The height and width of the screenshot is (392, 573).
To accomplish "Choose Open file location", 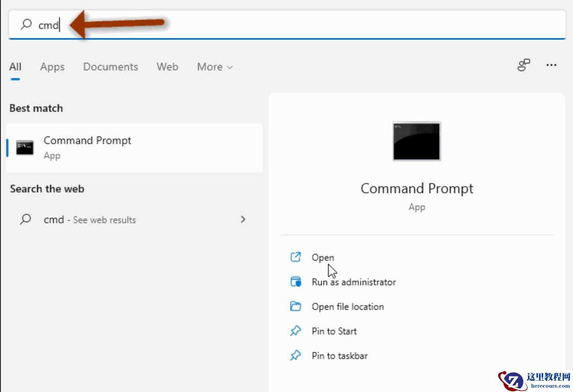I will coord(348,307).
